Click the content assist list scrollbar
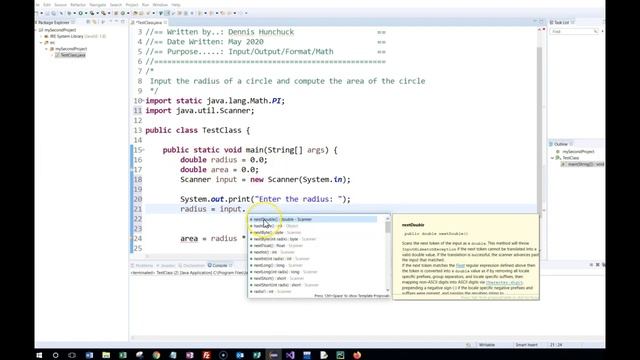640x360 pixels. coord(388,227)
